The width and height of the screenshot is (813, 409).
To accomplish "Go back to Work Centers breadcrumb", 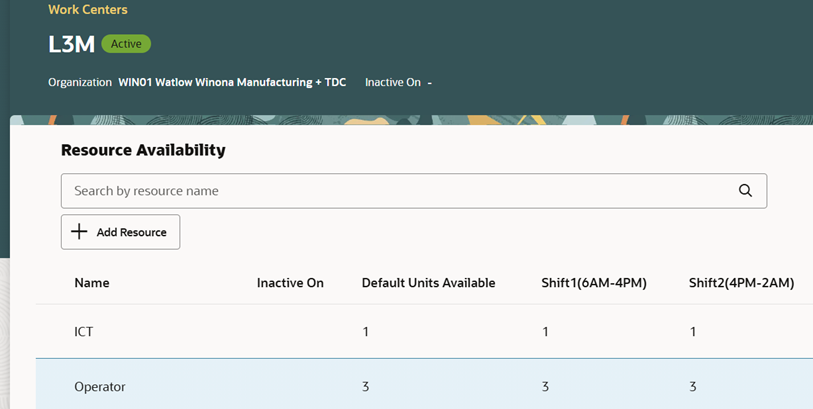I will tap(88, 10).
